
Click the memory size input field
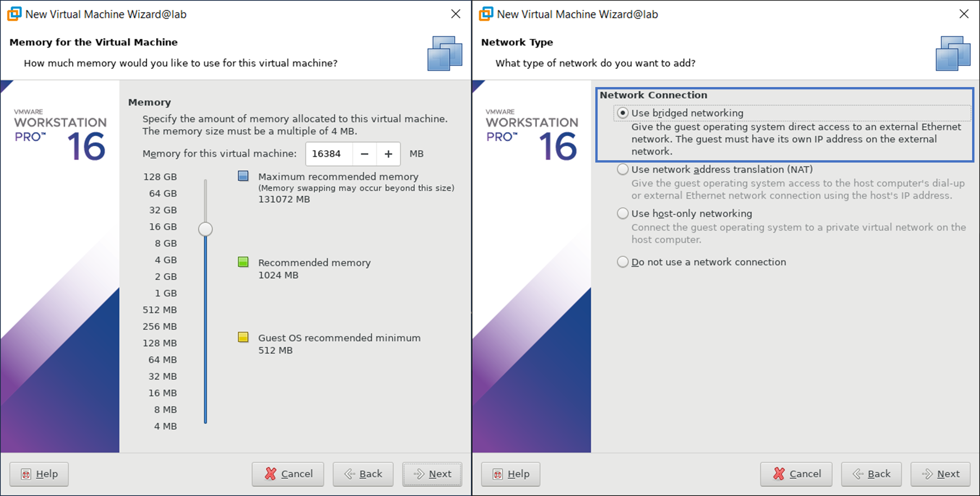click(329, 154)
